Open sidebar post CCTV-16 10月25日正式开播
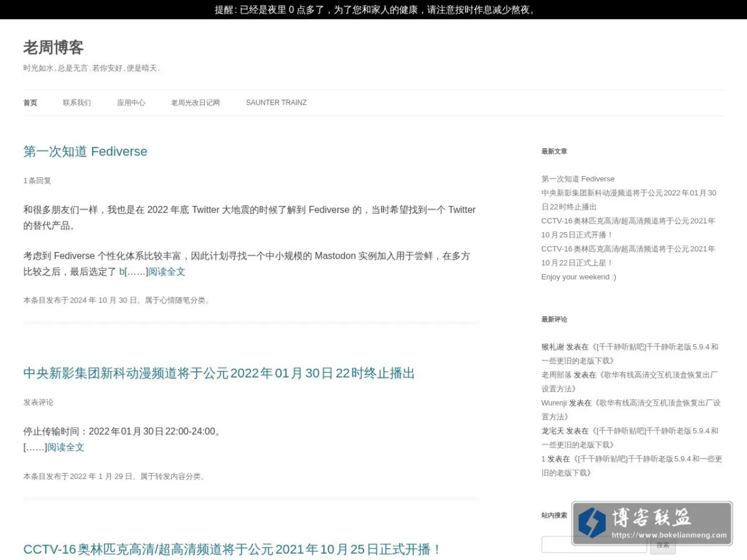This screenshot has width=747, height=560. pyautogui.click(x=629, y=228)
